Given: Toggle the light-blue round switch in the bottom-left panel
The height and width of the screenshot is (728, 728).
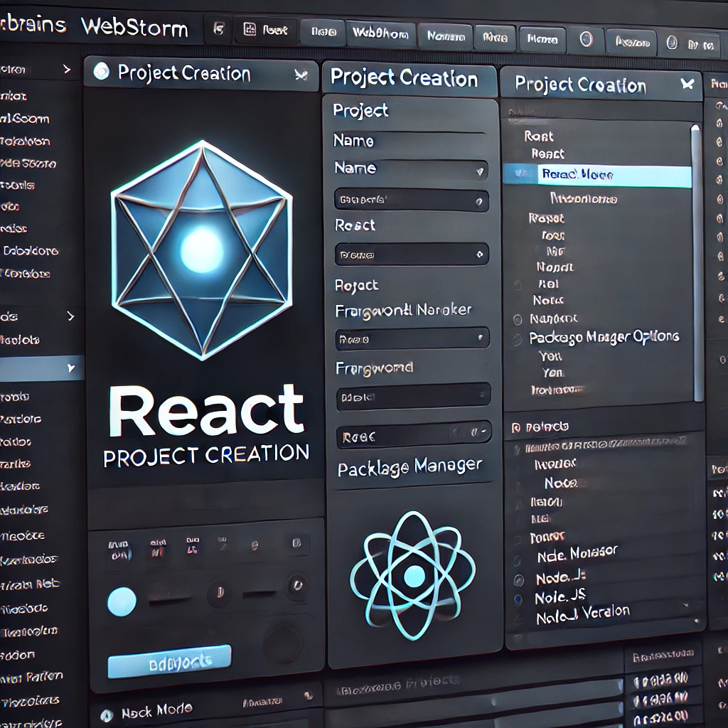Looking at the screenshot, I should (122, 601).
